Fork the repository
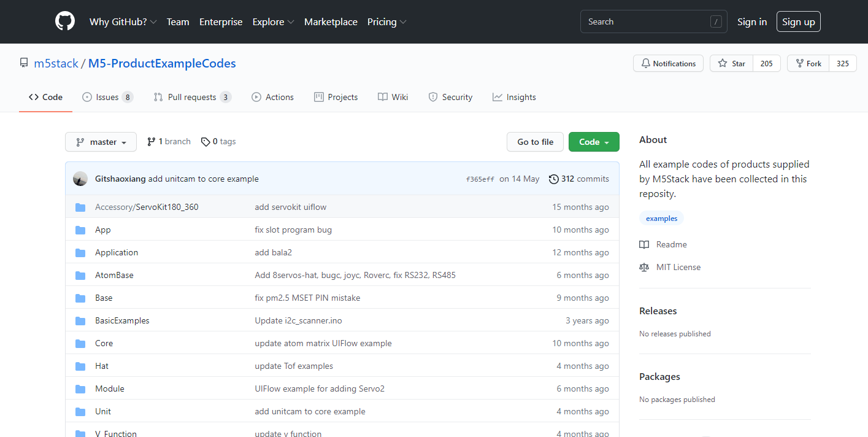868x437 pixels. (808, 63)
